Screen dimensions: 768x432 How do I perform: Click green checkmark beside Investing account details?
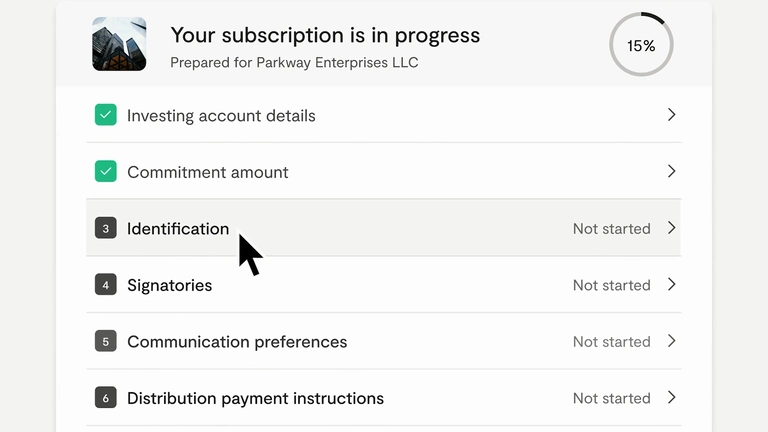(106, 115)
